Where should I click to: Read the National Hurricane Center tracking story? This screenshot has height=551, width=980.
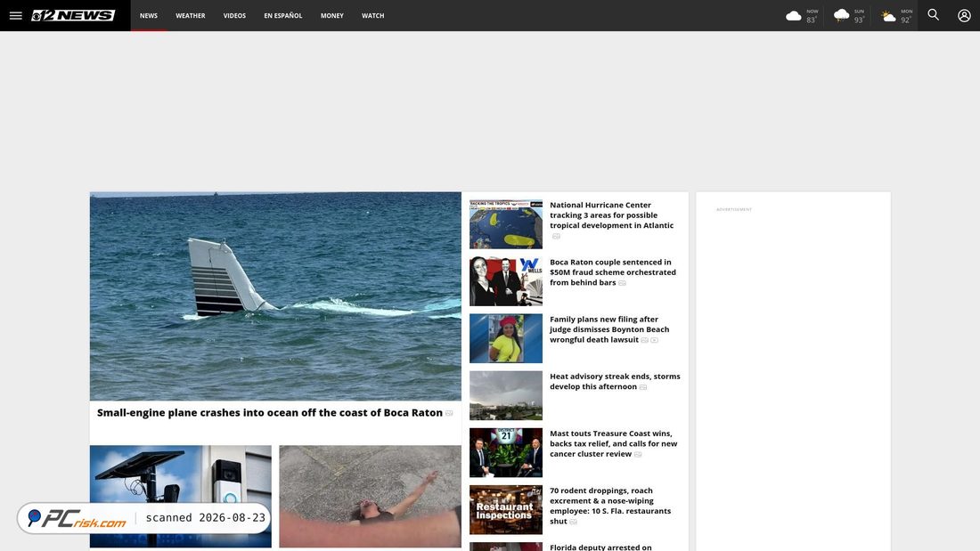[x=611, y=215]
